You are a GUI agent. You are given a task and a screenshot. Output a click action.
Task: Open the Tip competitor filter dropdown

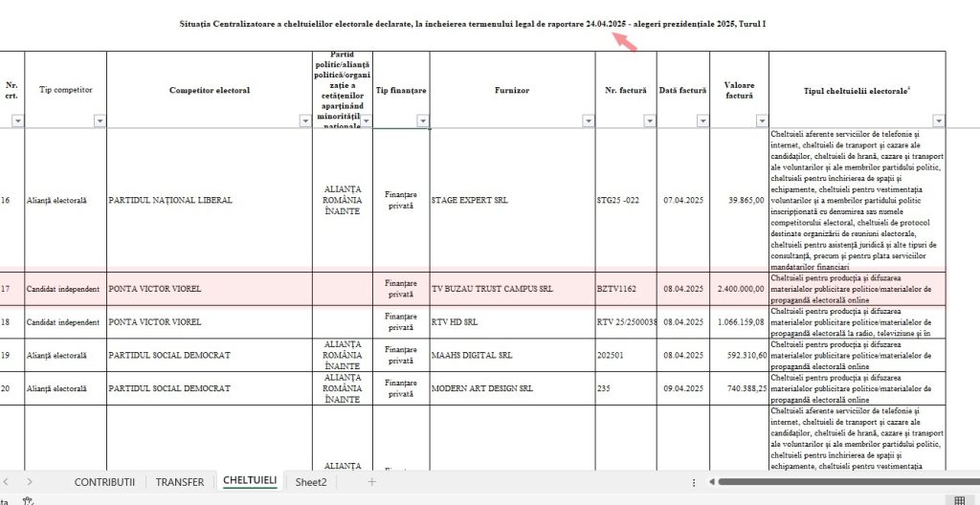click(100, 121)
